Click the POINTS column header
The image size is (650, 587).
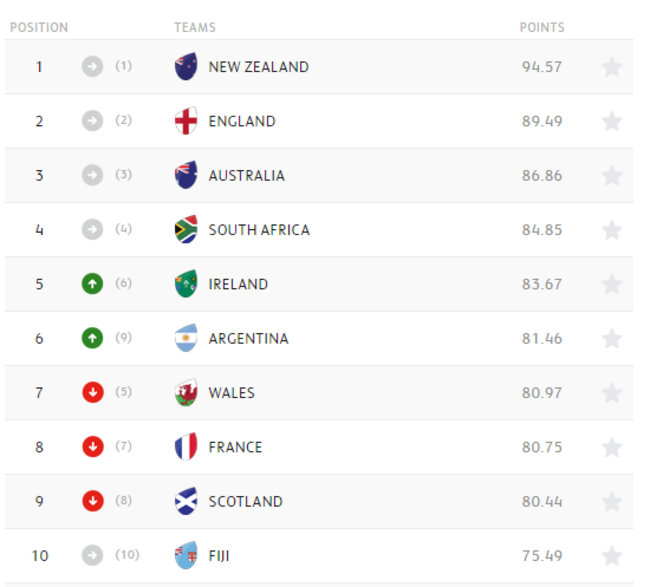(542, 27)
